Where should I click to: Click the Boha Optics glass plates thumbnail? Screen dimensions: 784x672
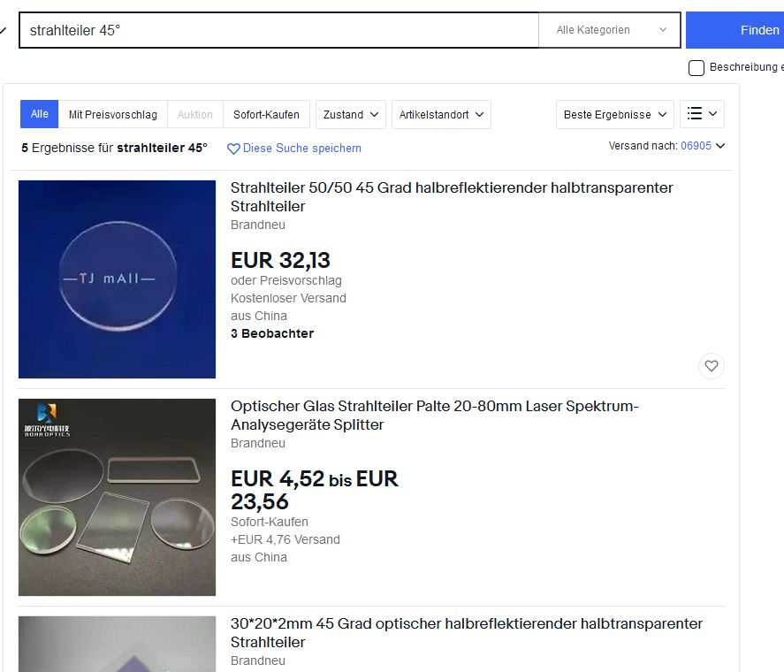coord(117,497)
